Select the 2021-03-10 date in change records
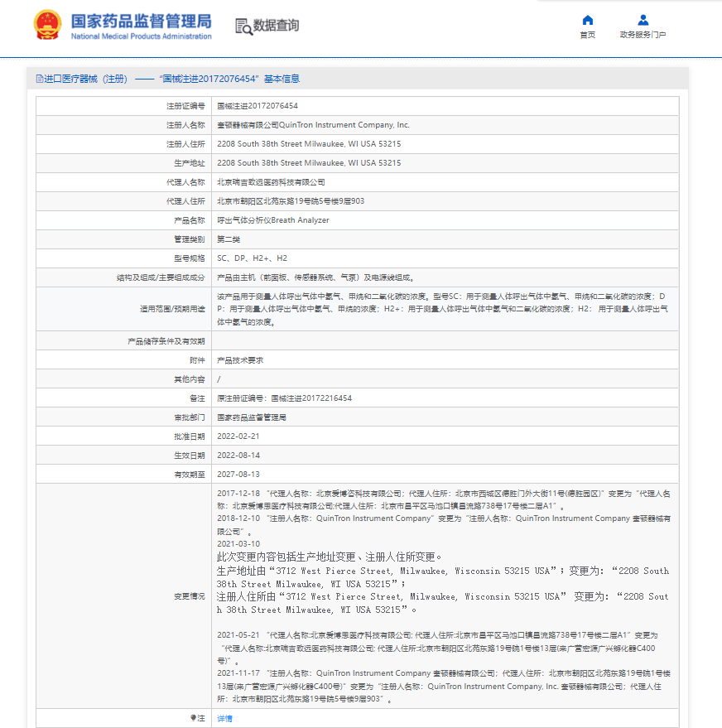Image resolution: width=722 pixels, height=728 pixels. pos(238,543)
